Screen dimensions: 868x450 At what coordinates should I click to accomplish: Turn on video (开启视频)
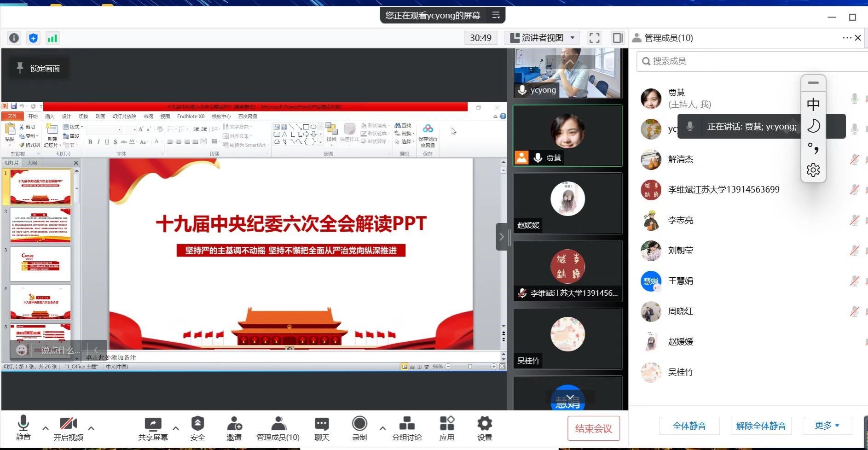coord(68,428)
